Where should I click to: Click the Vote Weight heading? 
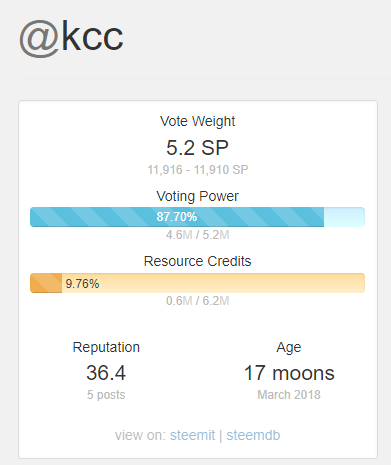pyautogui.click(x=197, y=122)
